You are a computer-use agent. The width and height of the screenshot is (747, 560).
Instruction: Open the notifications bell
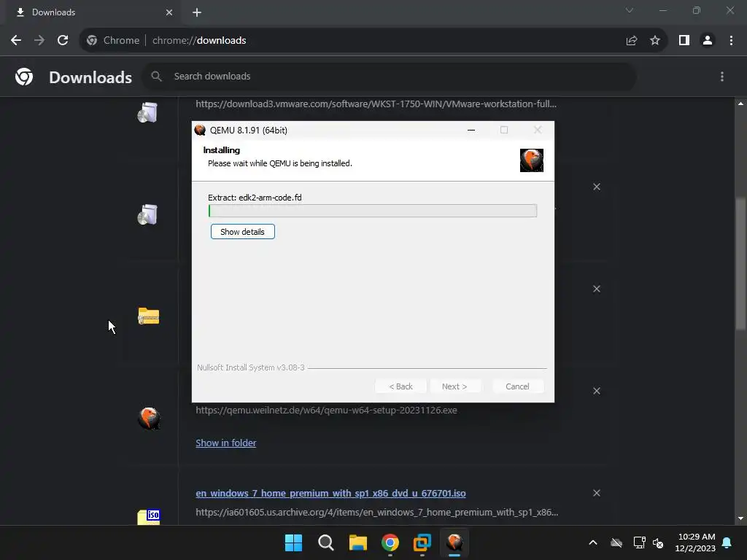tap(727, 542)
